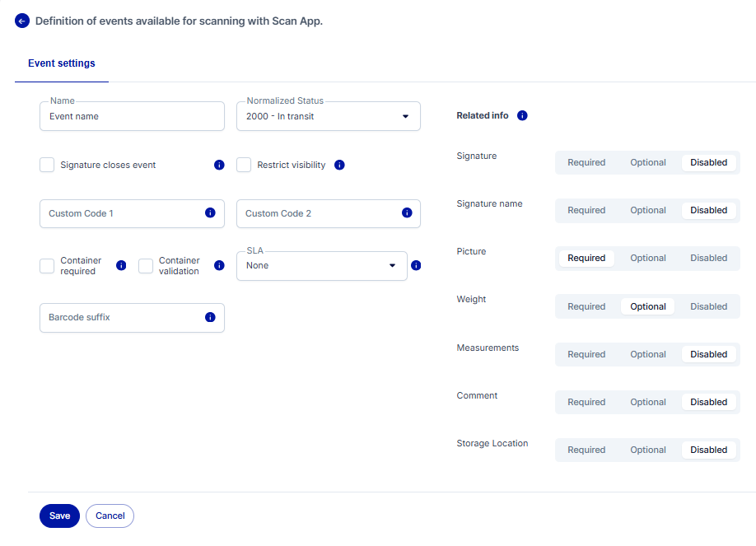Check the Signature closes event checkbox

pyautogui.click(x=47, y=165)
